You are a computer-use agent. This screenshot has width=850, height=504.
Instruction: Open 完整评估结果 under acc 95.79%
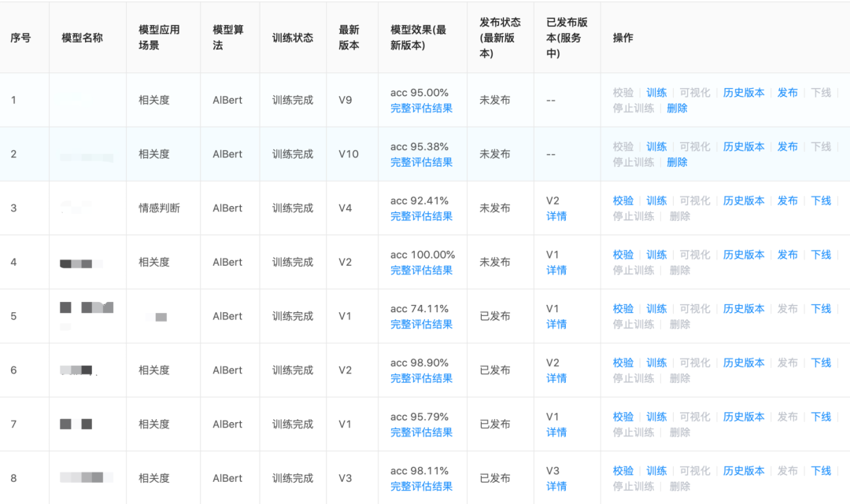(421, 432)
